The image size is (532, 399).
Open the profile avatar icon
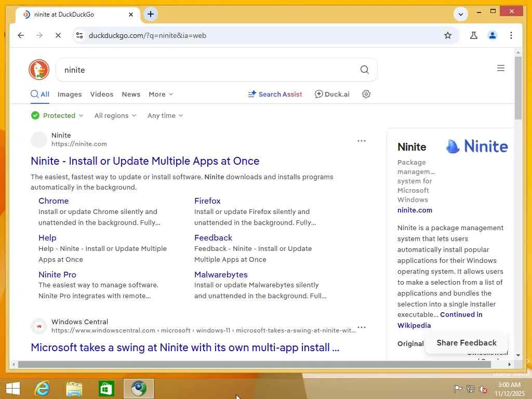coord(493,35)
